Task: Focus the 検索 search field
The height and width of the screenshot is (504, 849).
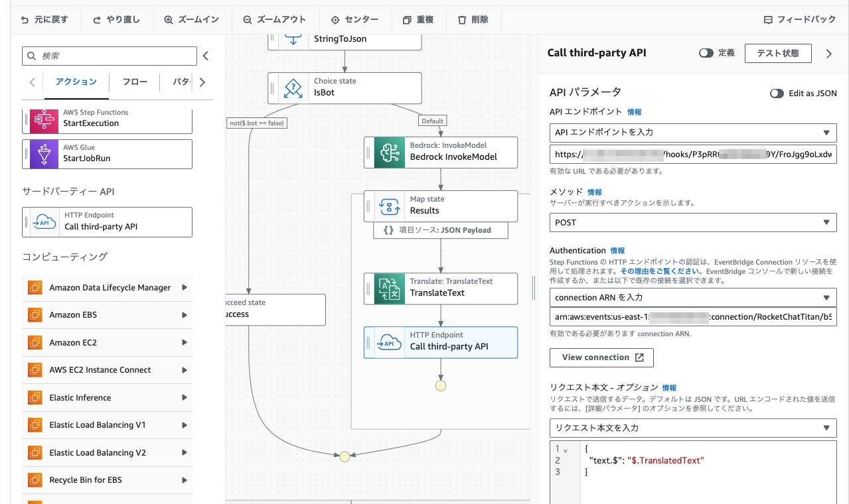Action: click(110, 56)
